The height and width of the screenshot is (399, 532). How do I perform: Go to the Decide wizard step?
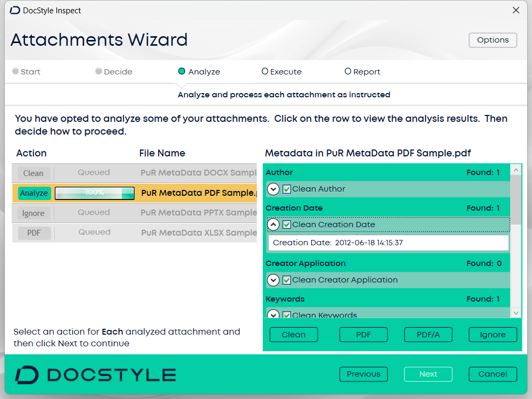(x=114, y=72)
